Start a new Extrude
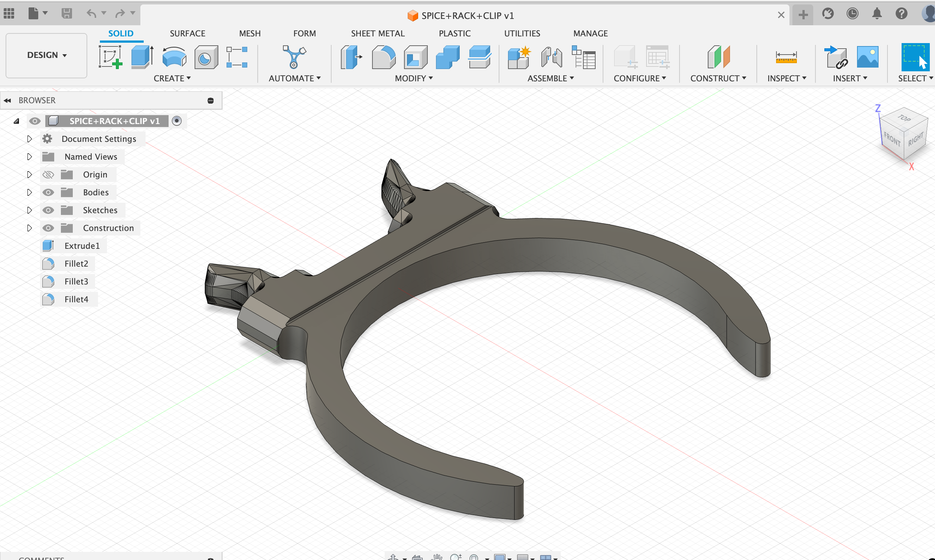Screen dimensions: 935x560 pos(141,57)
